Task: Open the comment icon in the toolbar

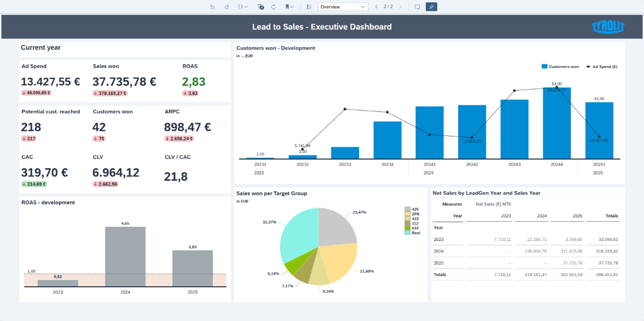Action: coord(417,6)
